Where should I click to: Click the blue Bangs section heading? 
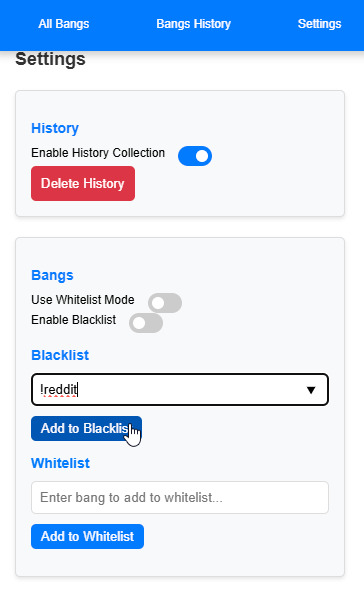pyautogui.click(x=52, y=275)
